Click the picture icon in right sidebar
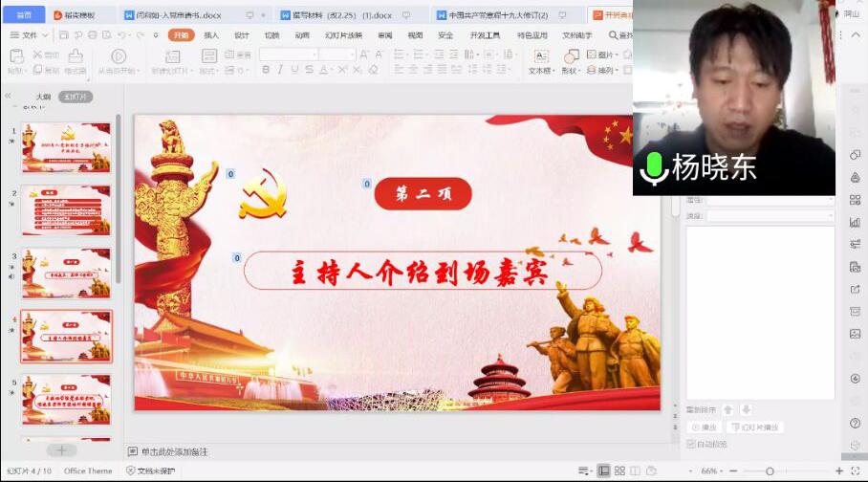Image resolution: width=868 pixels, height=482 pixels. 855,334
